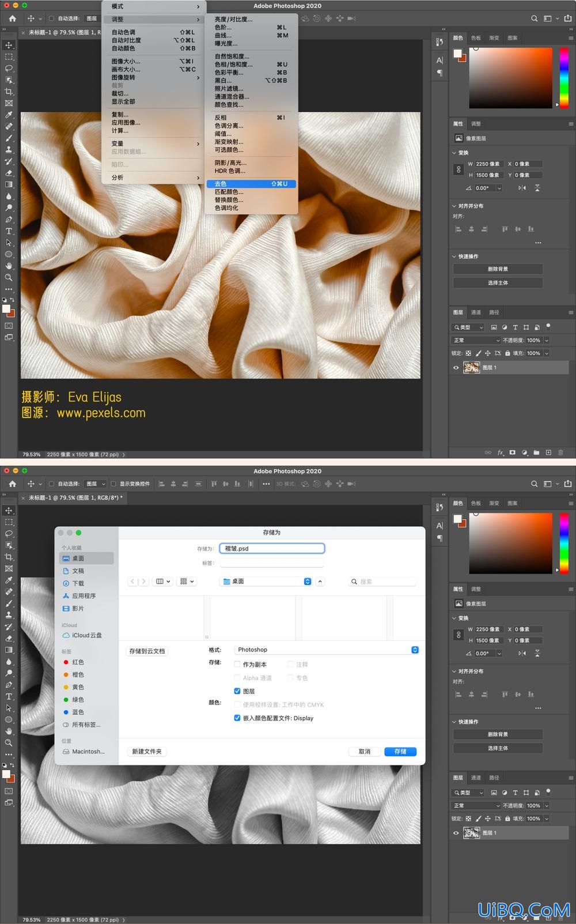
Task: Select the Rectangular Marquee tool in the lower window
Action: click(x=9, y=522)
